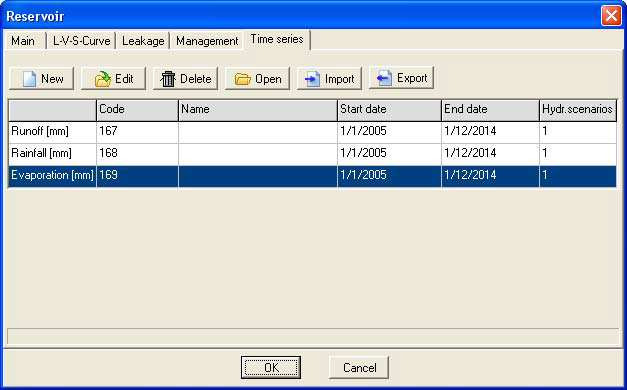Click the Edit folder-arrow icon
Screen dimensions: 627x390
pyautogui.click(x=103, y=79)
